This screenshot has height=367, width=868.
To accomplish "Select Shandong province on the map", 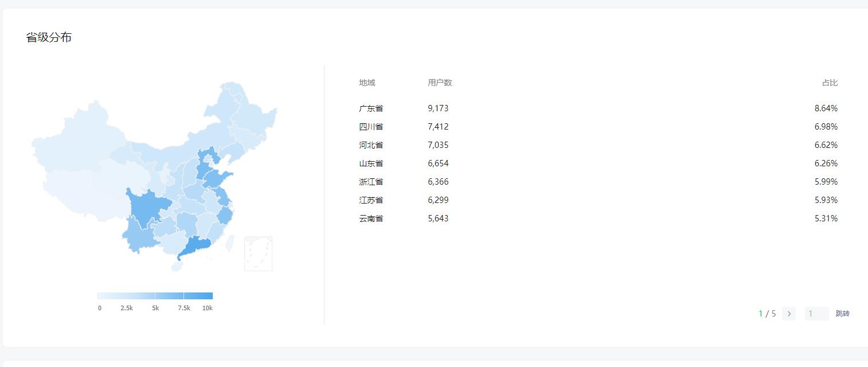I will click(218, 178).
